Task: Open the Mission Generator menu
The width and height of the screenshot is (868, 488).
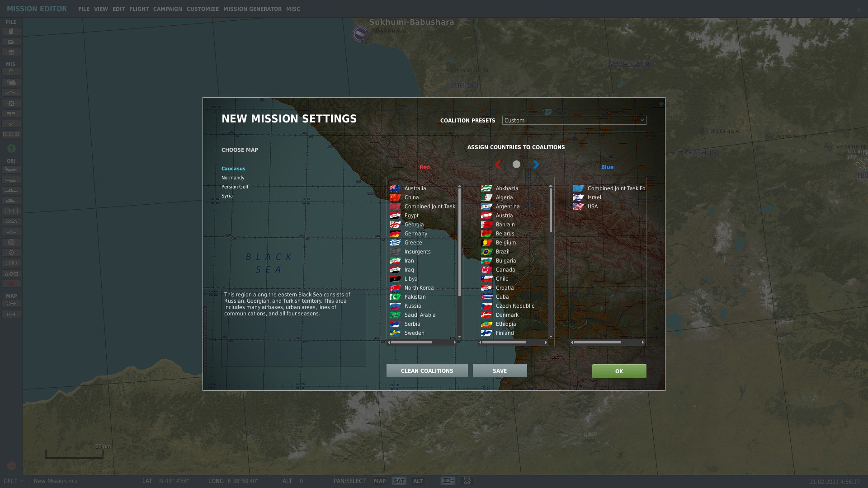Action: [x=252, y=9]
